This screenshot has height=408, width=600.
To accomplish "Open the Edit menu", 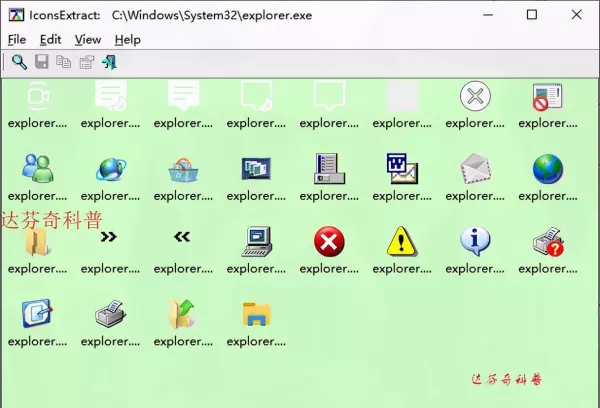I will click(x=51, y=39).
